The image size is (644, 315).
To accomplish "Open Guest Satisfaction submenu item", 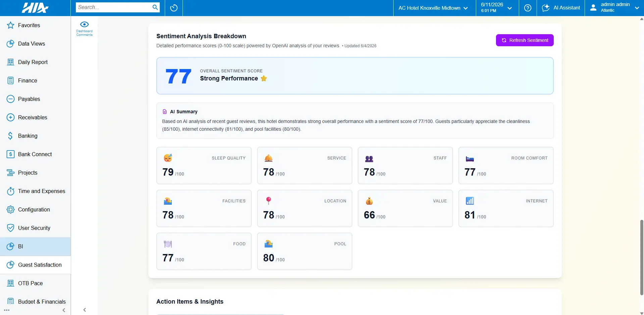I will [x=35, y=265].
